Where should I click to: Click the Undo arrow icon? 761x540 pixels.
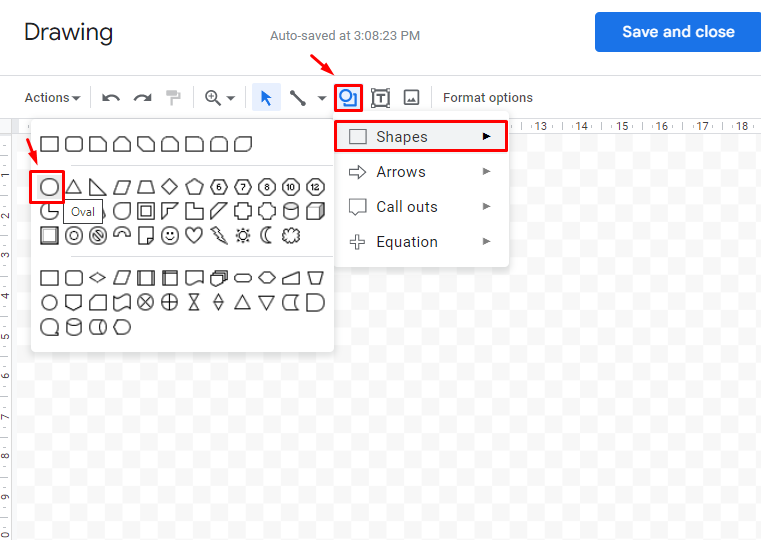[111, 98]
